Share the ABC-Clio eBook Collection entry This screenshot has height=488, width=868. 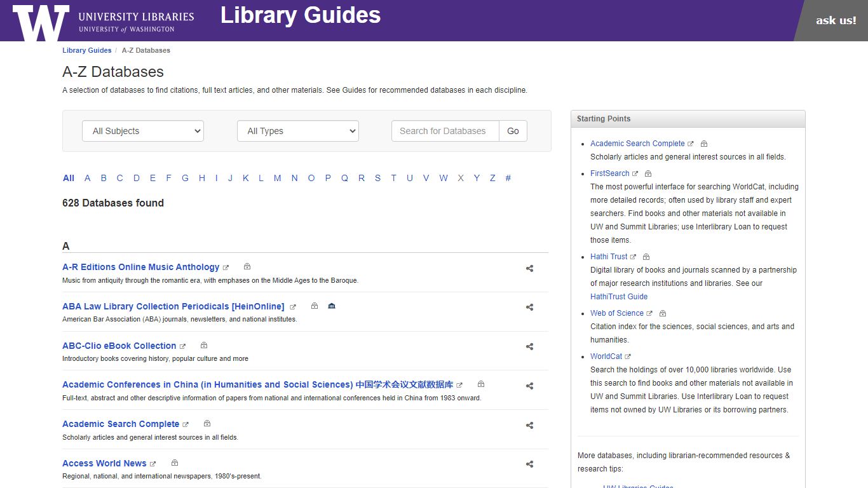tap(529, 347)
